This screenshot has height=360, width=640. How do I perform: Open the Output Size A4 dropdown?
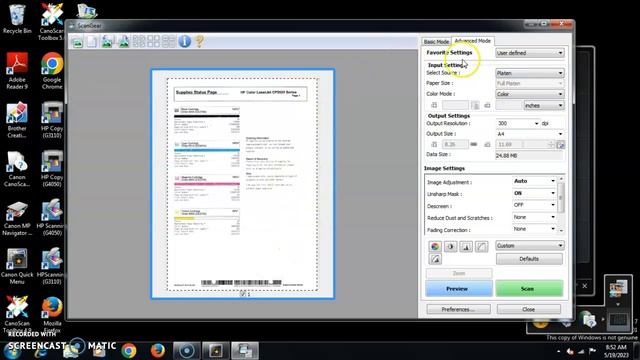click(x=530, y=134)
